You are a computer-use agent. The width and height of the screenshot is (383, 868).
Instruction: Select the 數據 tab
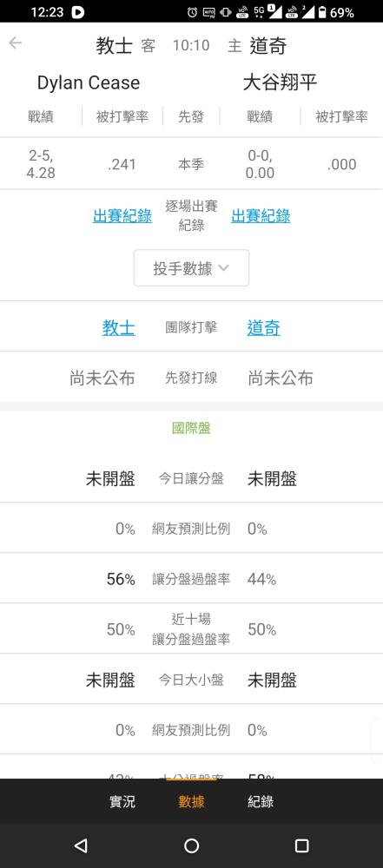191,801
